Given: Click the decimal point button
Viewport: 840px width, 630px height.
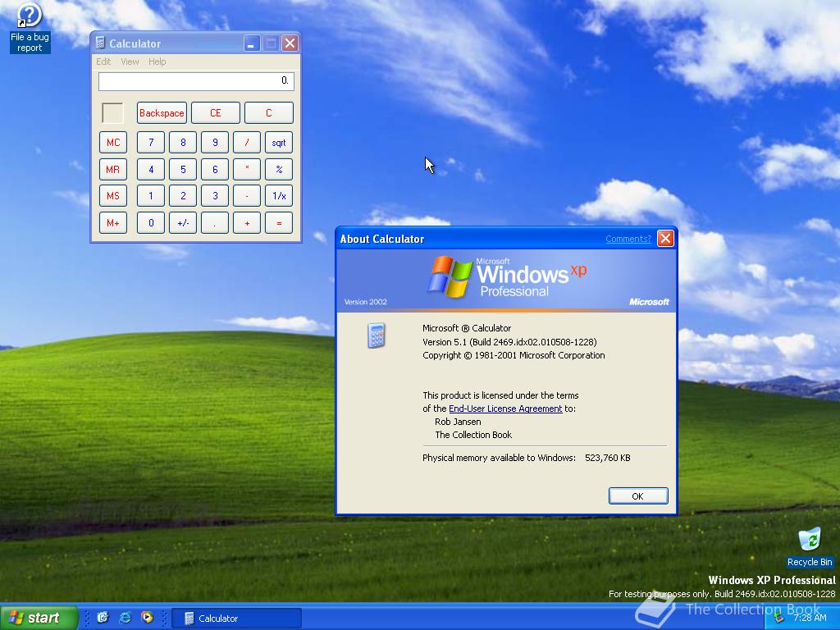Looking at the screenshot, I should click(x=215, y=223).
